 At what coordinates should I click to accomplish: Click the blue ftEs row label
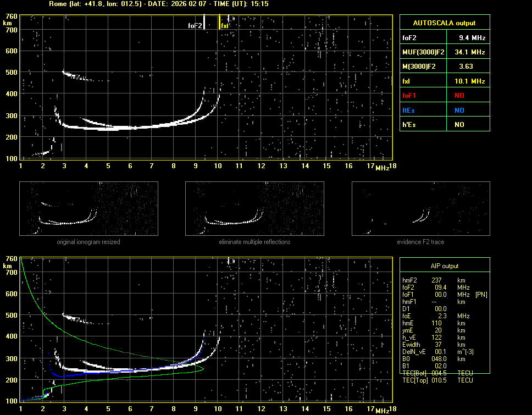[x=409, y=110]
